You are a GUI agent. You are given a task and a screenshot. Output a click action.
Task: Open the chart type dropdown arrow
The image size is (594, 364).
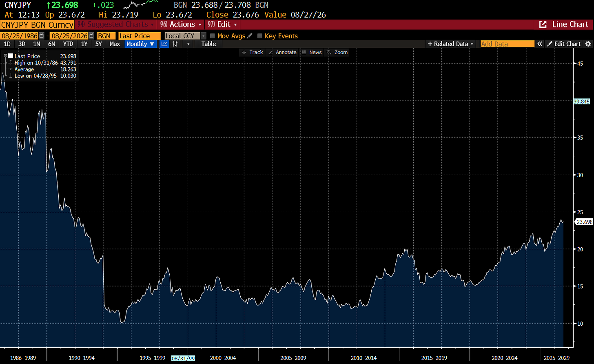click(x=188, y=44)
